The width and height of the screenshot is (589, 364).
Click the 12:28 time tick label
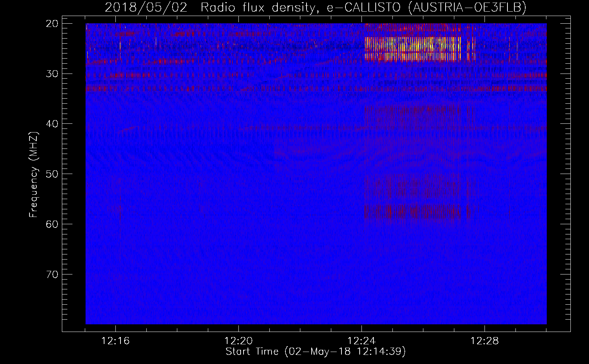click(x=485, y=341)
